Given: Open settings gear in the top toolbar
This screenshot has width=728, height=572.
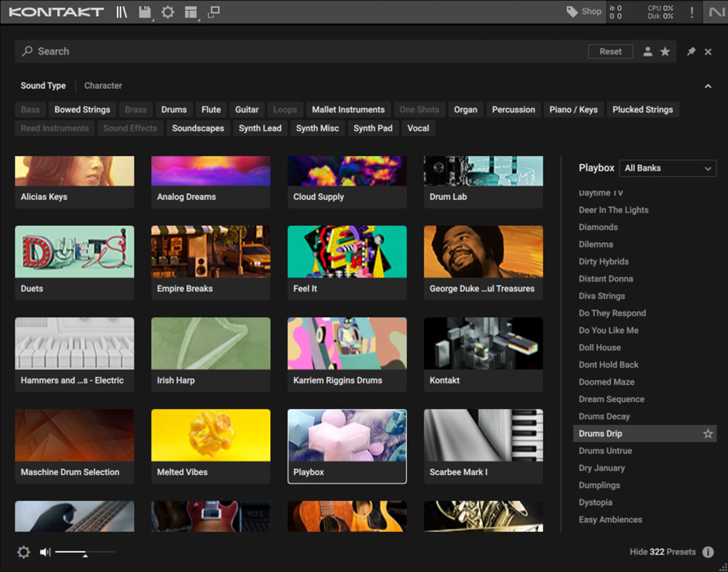Looking at the screenshot, I should 168,12.
